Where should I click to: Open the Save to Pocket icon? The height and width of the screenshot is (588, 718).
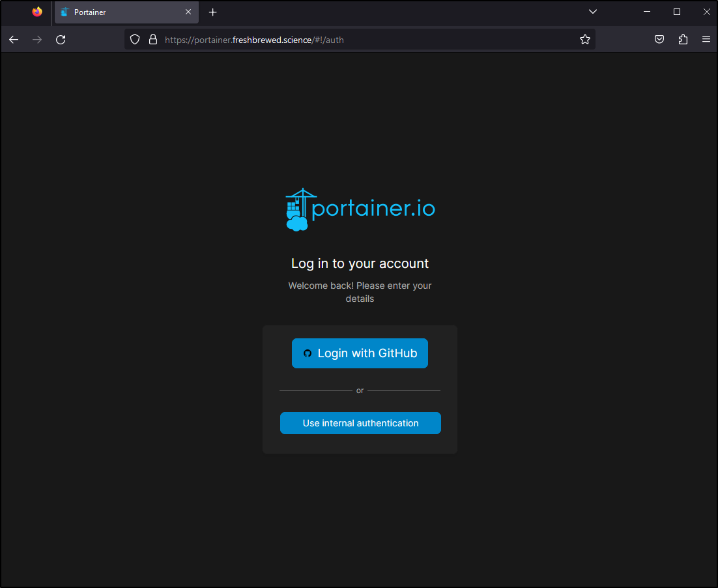659,40
